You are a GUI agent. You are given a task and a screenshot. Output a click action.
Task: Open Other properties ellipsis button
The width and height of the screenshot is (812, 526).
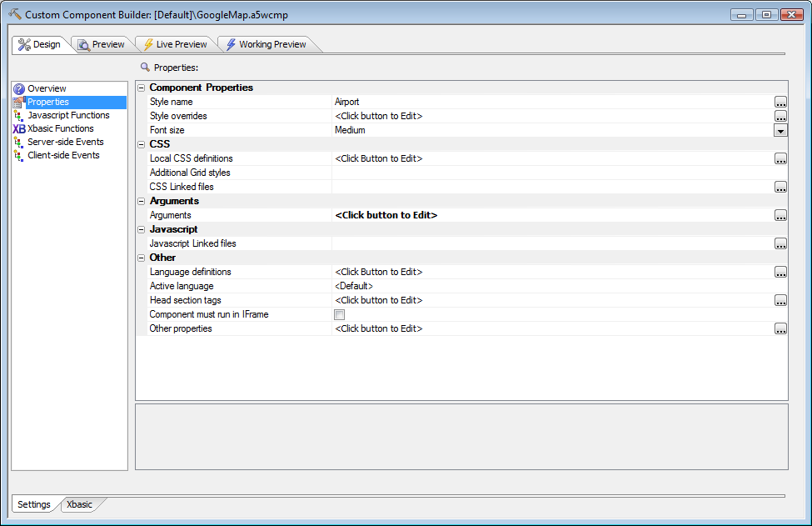[x=780, y=328]
